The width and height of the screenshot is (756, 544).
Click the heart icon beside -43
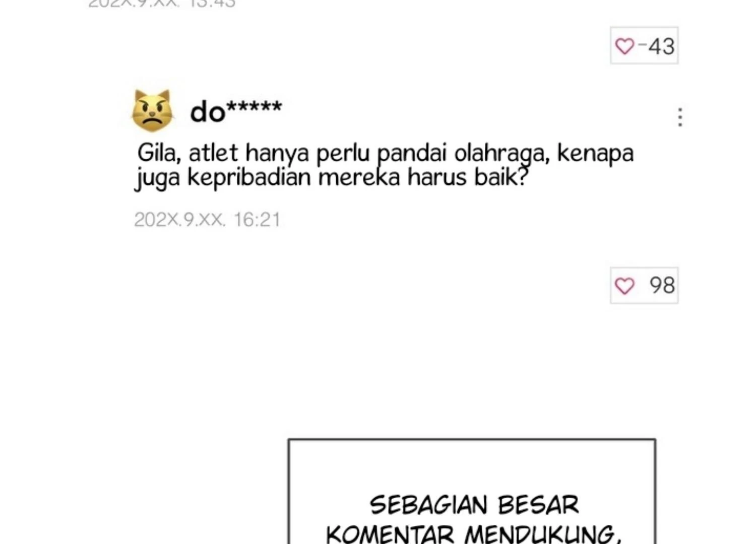pos(624,46)
